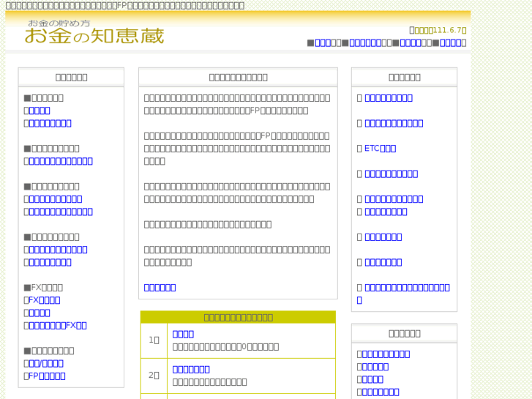Open the only link in the center introduction box
This screenshot has width=532, height=399.
[x=160, y=288]
